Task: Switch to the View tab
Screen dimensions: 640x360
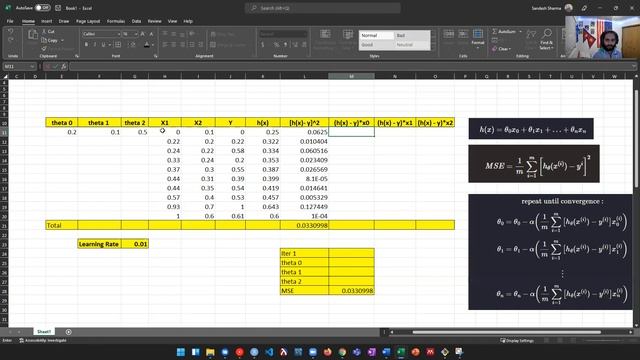Action: 172,21
